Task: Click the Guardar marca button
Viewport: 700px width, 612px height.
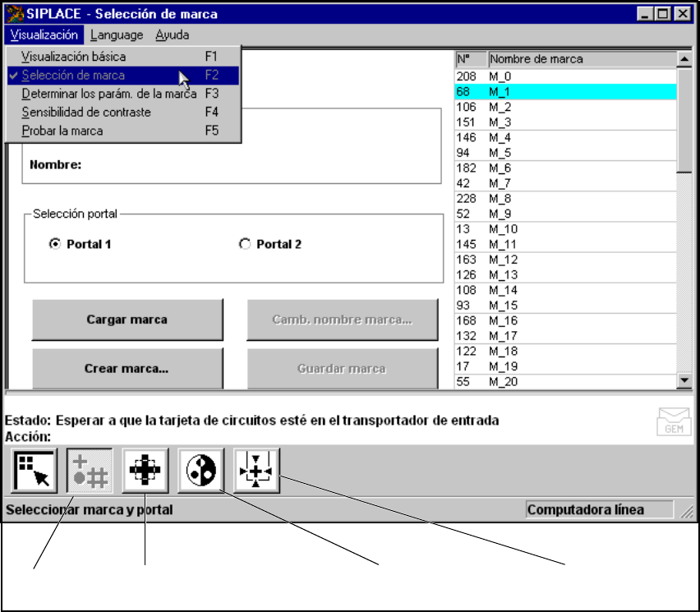Action: click(343, 368)
